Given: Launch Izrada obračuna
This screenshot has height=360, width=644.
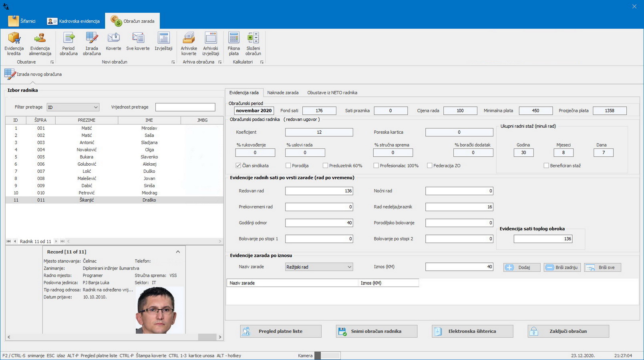Looking at the screenshot, I should tap(92, 44).
